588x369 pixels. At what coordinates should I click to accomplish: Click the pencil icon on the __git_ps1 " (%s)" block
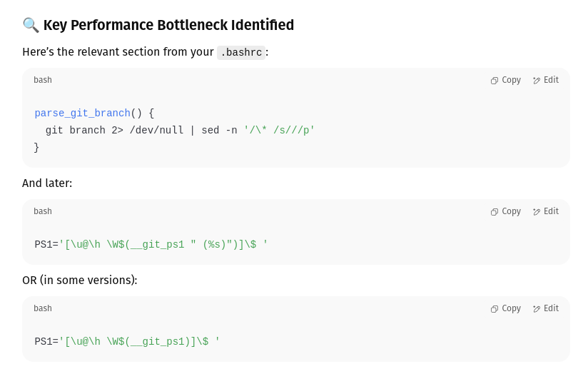[537, 212]
